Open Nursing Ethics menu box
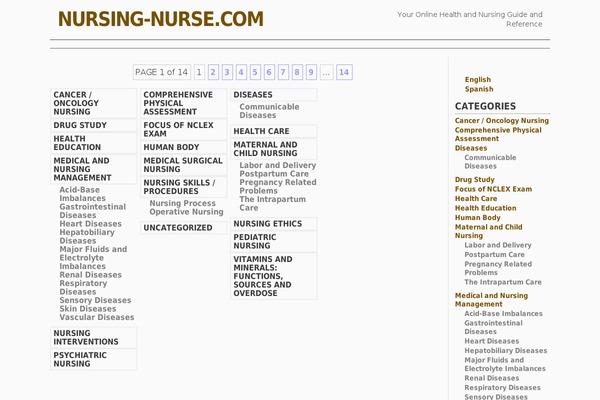Screen dimensions: 600x400 click(x=274, y=224)
